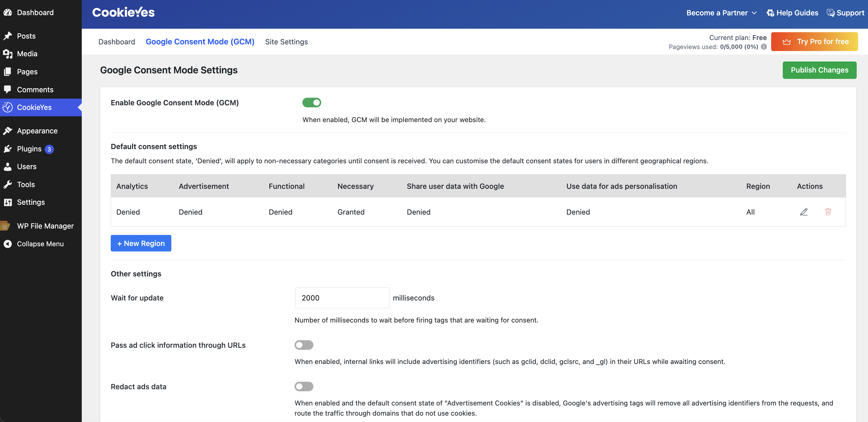Screen dimensions: 868x422
Task: Click the Analytics column header
Action: tap(132, 186)
